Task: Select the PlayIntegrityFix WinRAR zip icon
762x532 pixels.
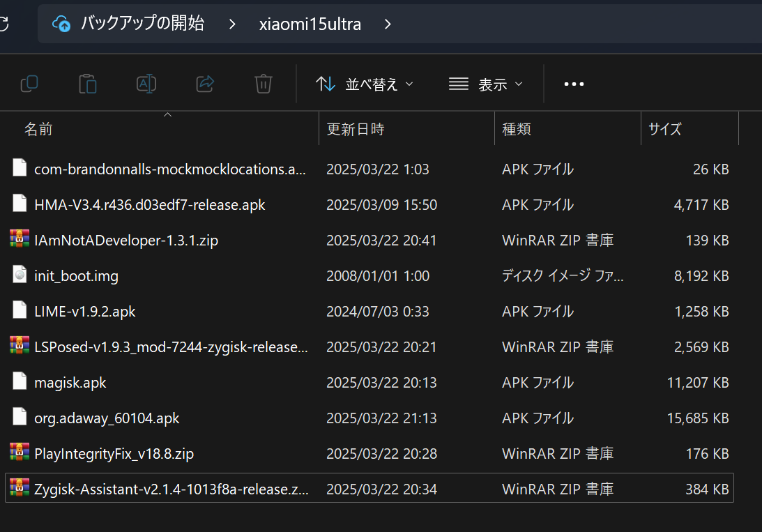Action: 20,452
